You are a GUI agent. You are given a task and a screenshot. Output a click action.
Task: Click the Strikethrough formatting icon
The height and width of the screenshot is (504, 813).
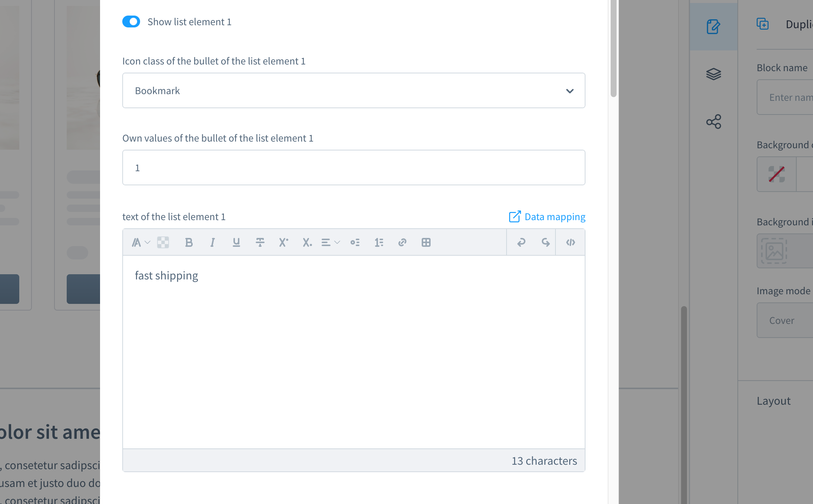coord(260,243)
